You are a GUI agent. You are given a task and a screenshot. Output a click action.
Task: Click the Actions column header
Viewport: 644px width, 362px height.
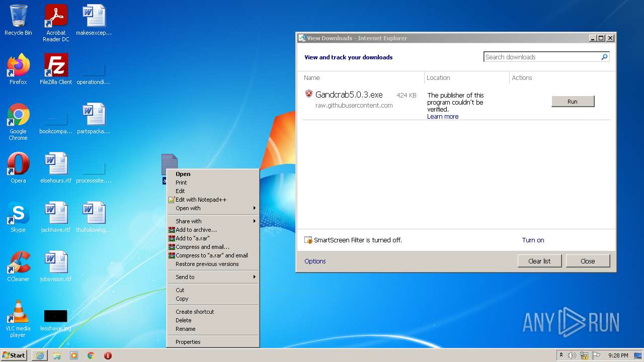pyautogui.click(x=522, y=78)
